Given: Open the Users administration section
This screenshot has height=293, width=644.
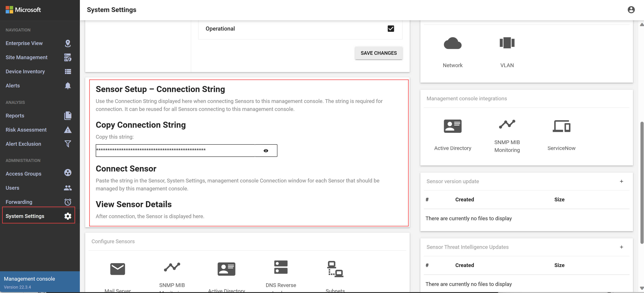Looking at the screenshot, I should (x=12, y=188).
